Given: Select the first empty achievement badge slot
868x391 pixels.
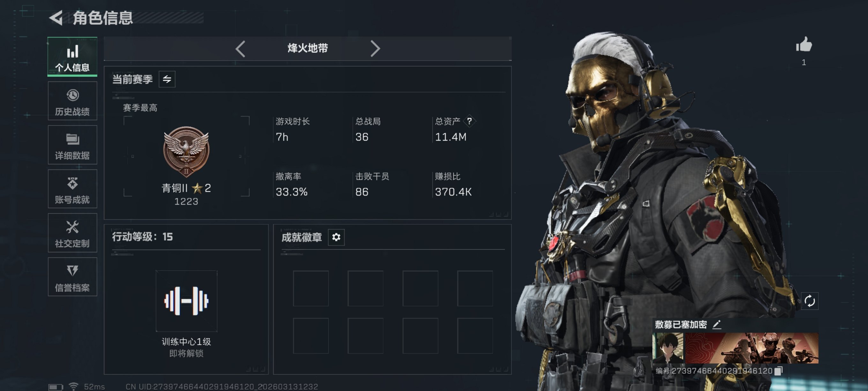Looking at the screenshot, I should [311, 288].
